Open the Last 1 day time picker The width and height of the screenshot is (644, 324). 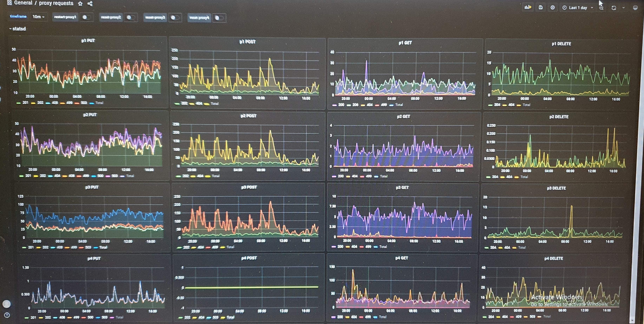click(x=578, y=8)
